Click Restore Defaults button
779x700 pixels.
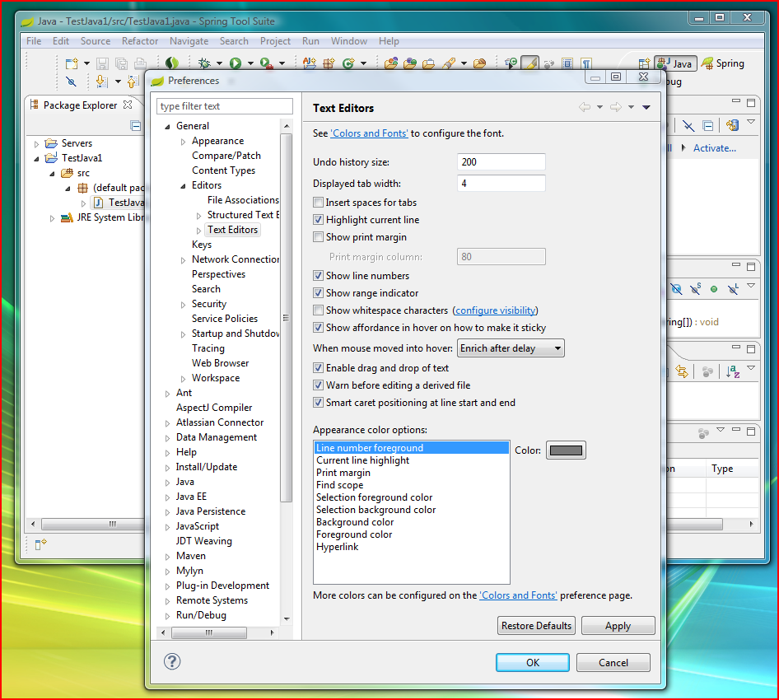click(x=536, y=626)
